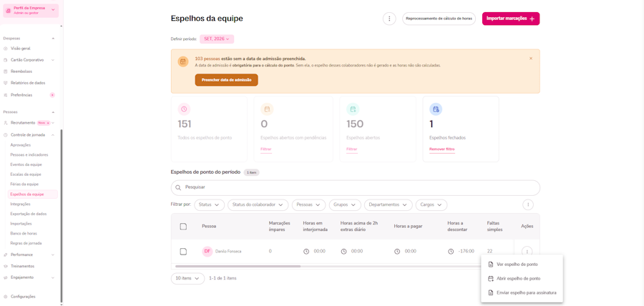This screenshot has width=644, height=306.
Task: Open Banco de horas
Action: pos(24,233)
